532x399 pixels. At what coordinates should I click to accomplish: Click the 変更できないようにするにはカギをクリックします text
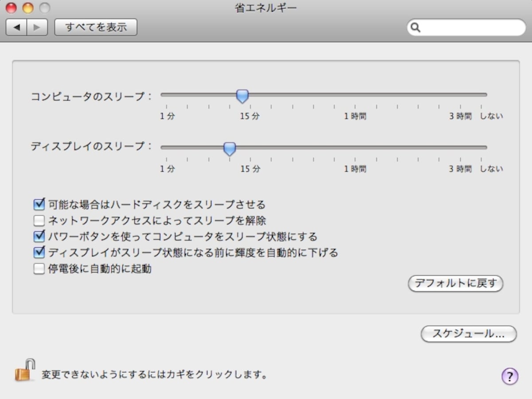[155, 375]
